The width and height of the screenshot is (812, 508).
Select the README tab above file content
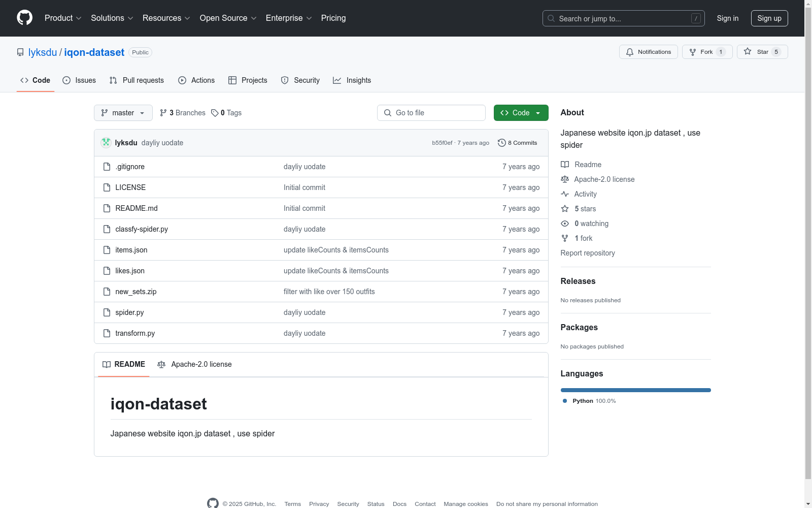coord(124,364)
